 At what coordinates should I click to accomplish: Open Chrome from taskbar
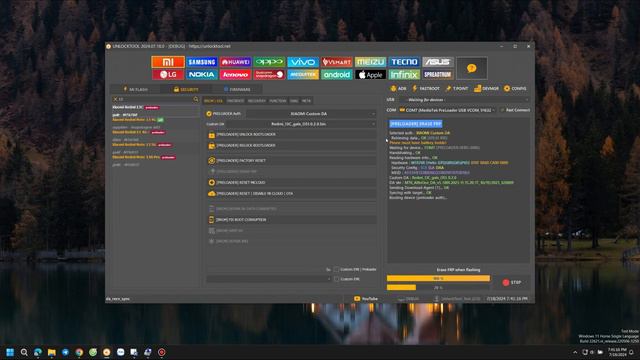click(79, 352)
